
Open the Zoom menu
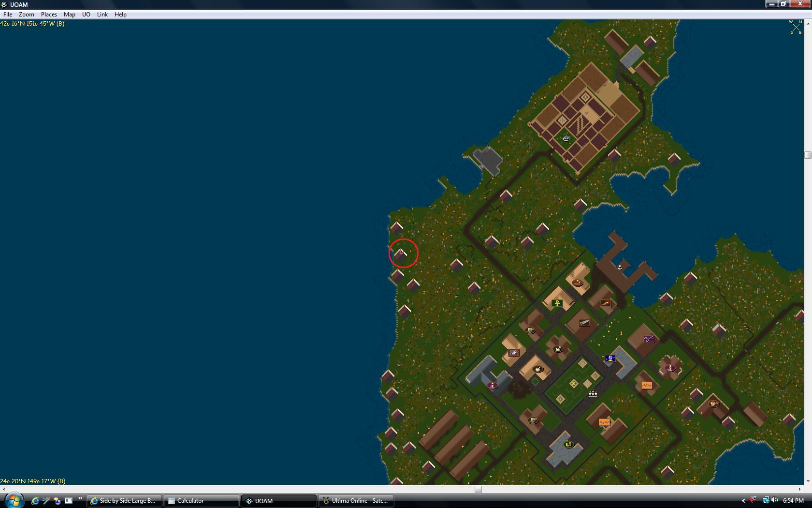click(27, 15)
